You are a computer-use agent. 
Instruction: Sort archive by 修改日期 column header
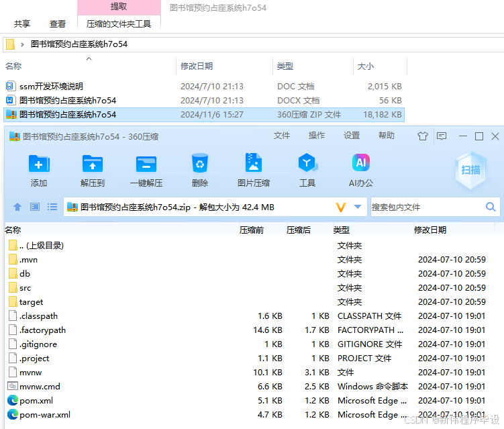pyautogui.click(x=430, y=230)
